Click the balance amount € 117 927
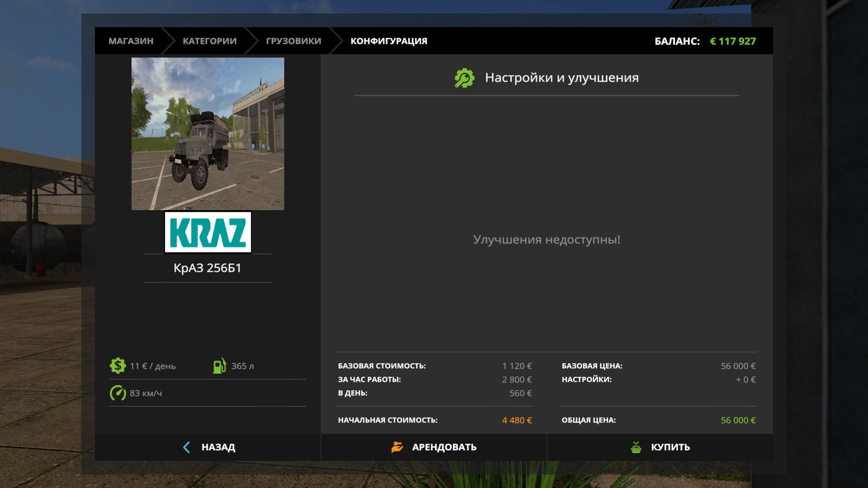 [732, 41]
